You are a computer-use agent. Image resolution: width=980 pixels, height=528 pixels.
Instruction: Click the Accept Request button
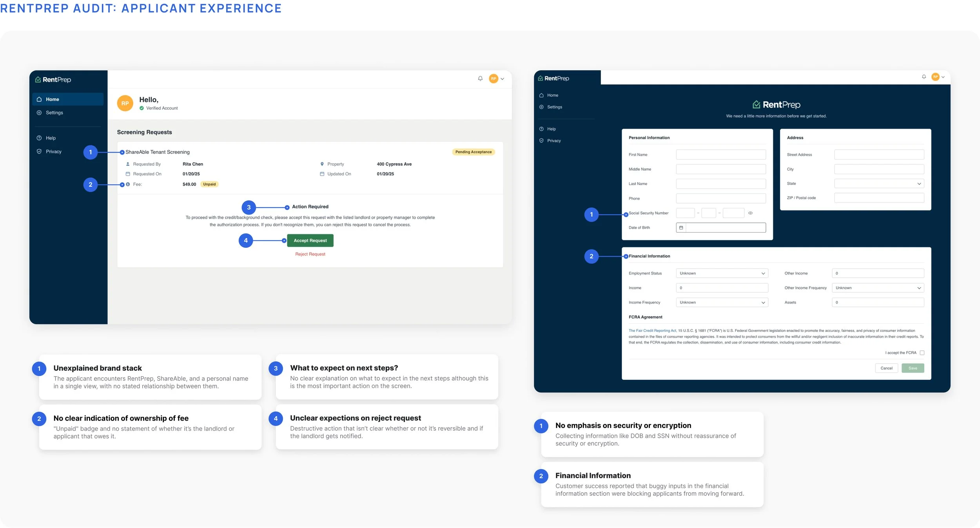310,240
